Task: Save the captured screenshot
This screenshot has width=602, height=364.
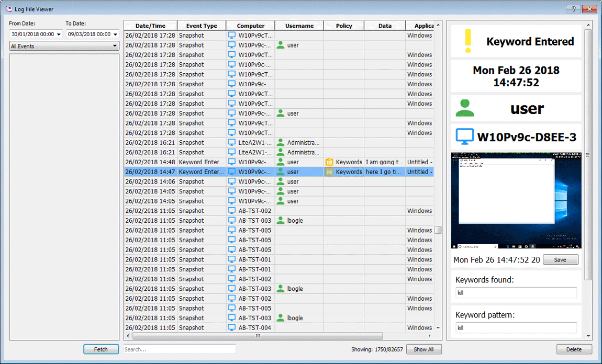Action: click(x=561, y=259)
